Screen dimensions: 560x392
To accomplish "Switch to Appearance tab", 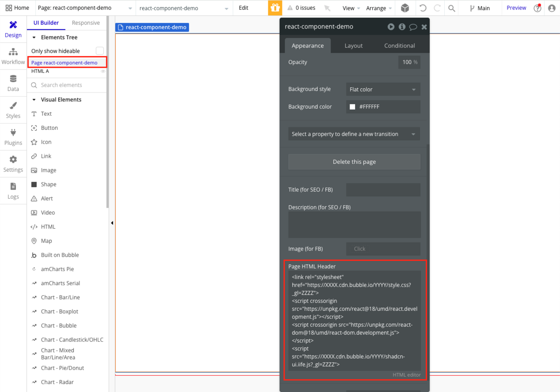I will [x=308, y=45].
